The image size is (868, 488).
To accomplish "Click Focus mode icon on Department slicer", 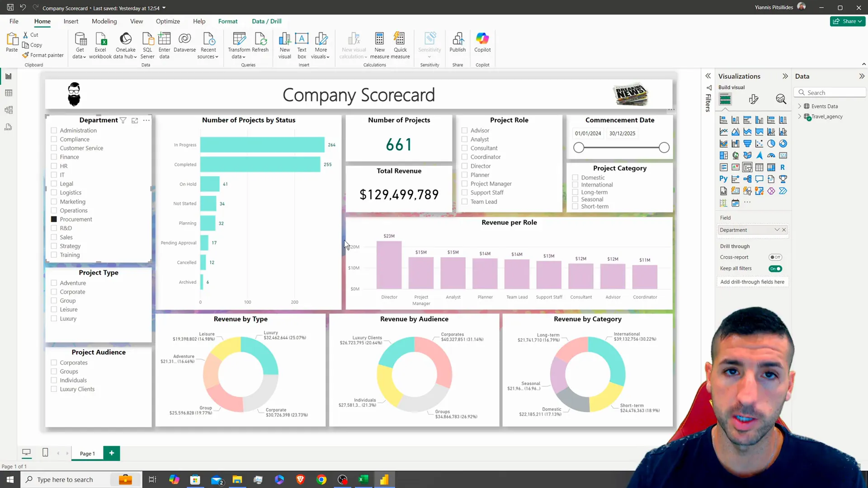I will tap(135, 120).
